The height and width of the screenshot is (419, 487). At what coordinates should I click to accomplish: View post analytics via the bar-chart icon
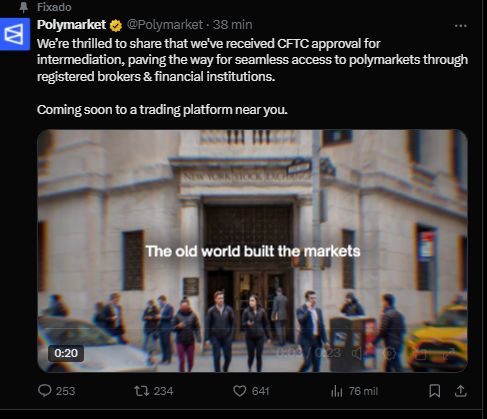pyautogui.click(x=336, y=391)
